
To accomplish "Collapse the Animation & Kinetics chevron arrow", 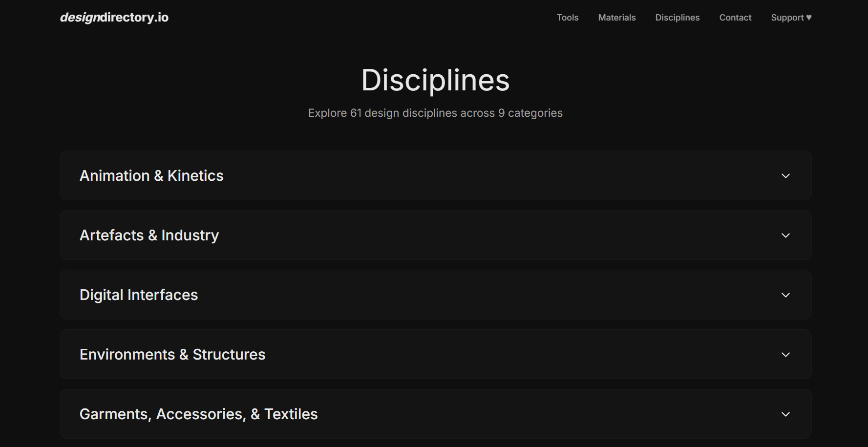I will coord(785,176).
